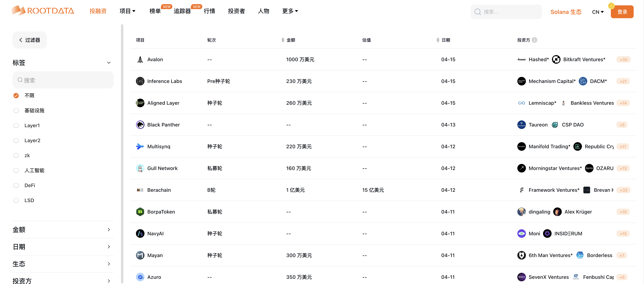Expand the 日期 filter section
This screenshot has width=644, height=284.
tap(109, 247)
